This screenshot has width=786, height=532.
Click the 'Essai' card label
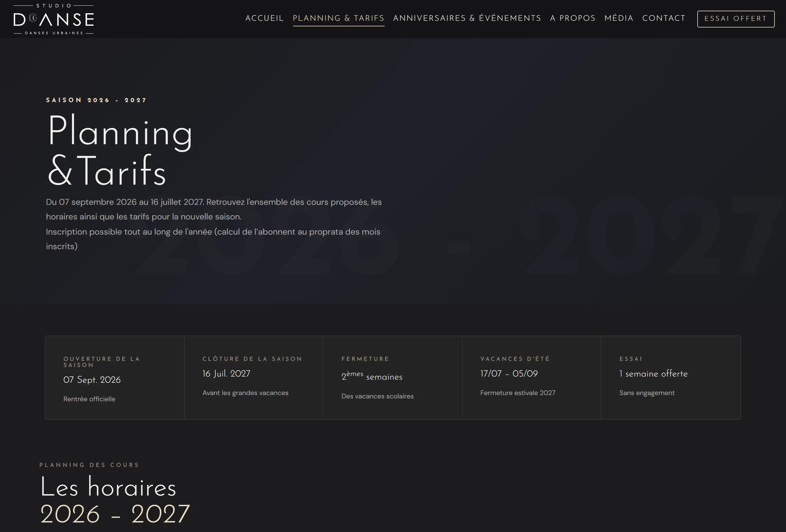(631, 359)
